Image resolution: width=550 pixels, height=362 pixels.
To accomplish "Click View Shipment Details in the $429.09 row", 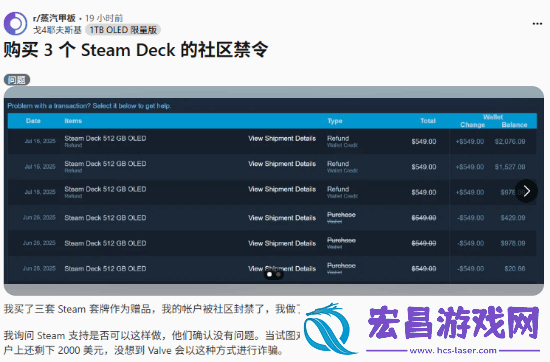I will coord(282,218).
